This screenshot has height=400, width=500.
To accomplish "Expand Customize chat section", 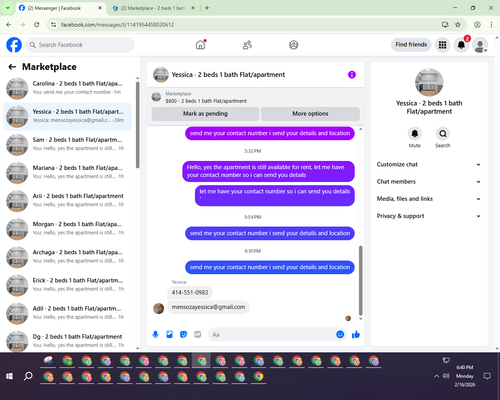I will [x=429, y=164].
